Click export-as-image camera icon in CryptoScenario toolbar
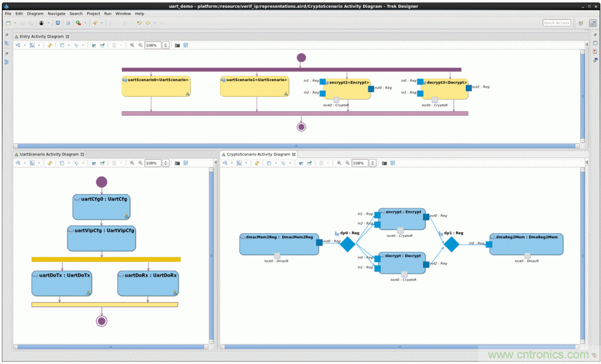 [x=384, y=163]
